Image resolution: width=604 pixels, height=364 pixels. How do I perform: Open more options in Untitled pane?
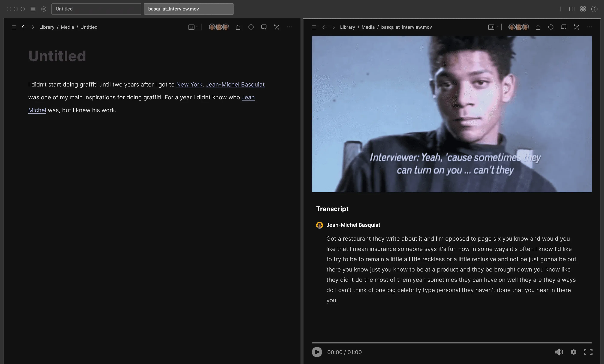coord(290,27)
